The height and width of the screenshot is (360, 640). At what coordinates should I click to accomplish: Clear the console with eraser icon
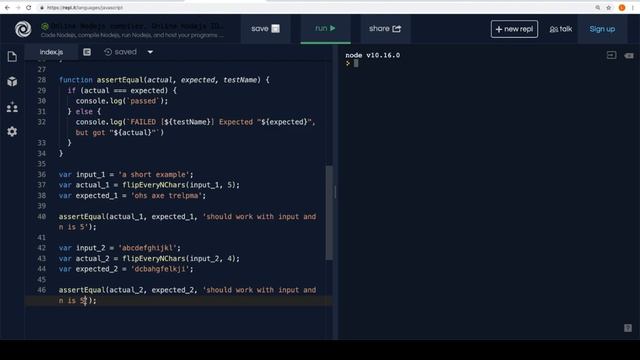tap(629, 56)
